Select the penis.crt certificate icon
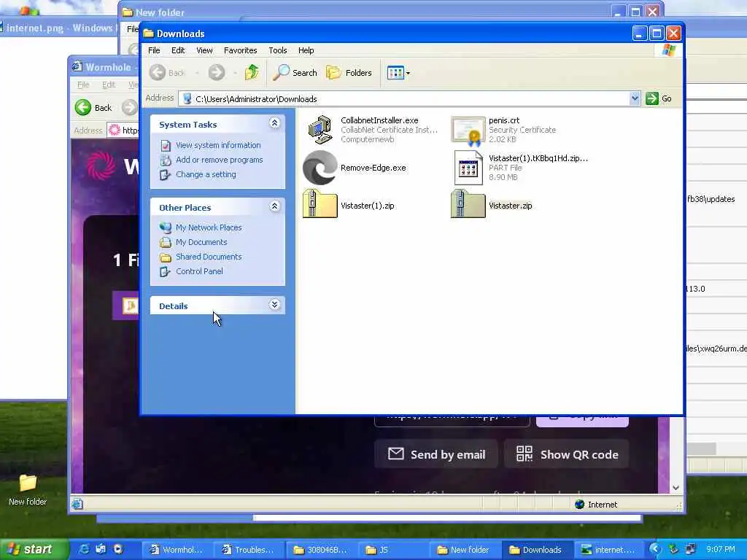 [x=468, y=131]
